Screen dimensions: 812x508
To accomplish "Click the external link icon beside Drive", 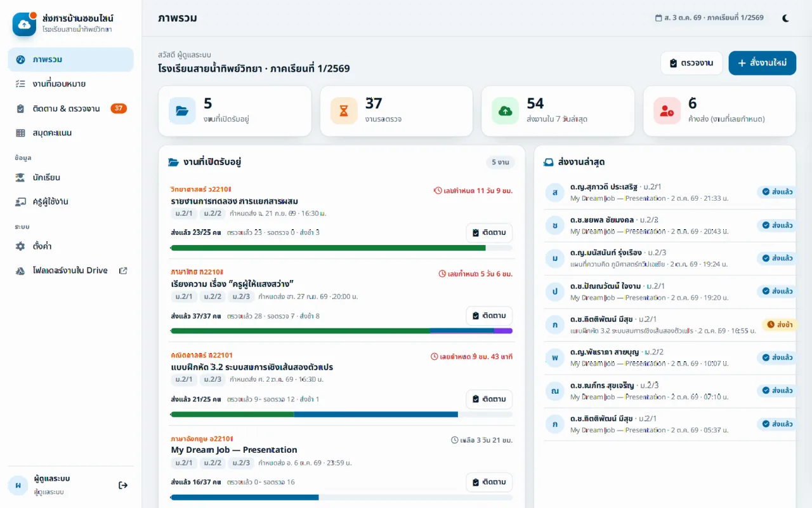I will pos(123,271).
